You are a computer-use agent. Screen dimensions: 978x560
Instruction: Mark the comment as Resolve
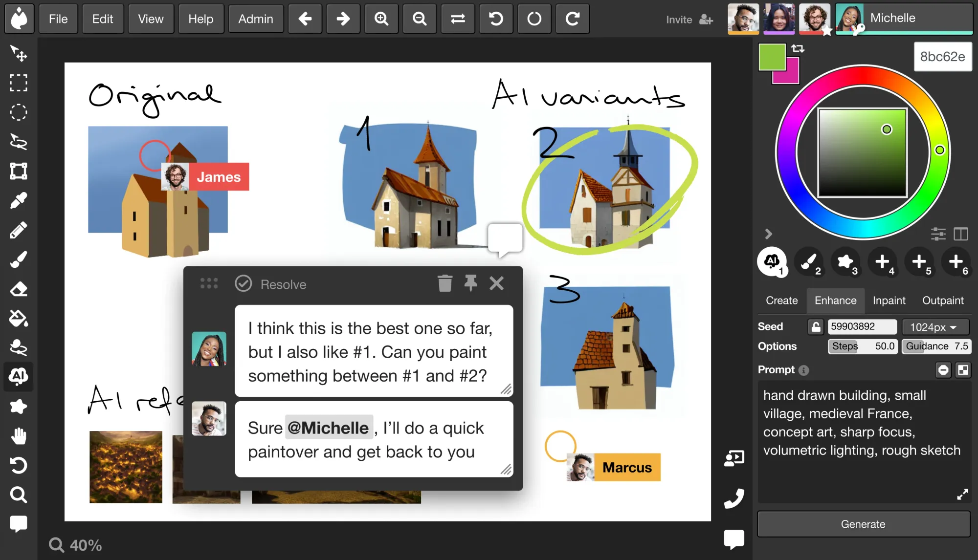coord(271,284)
